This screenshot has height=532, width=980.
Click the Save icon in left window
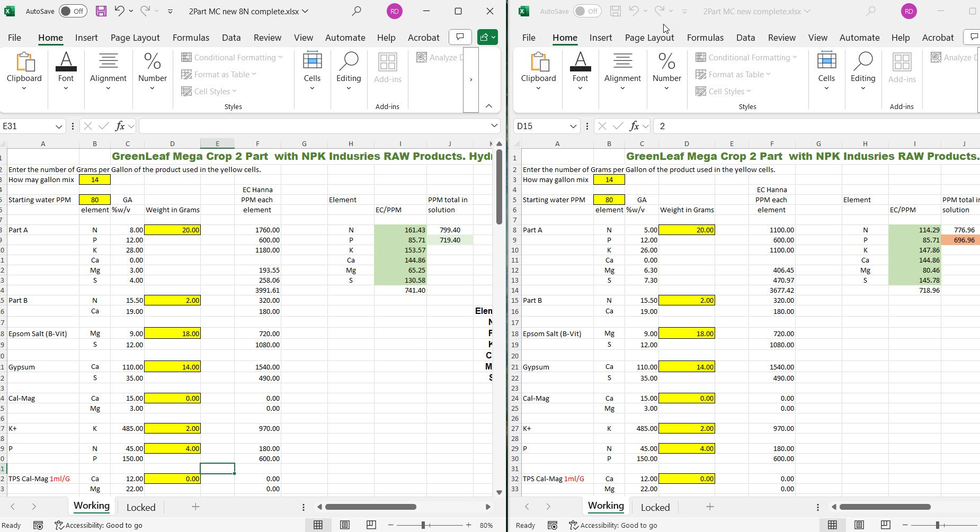(101, 11)
